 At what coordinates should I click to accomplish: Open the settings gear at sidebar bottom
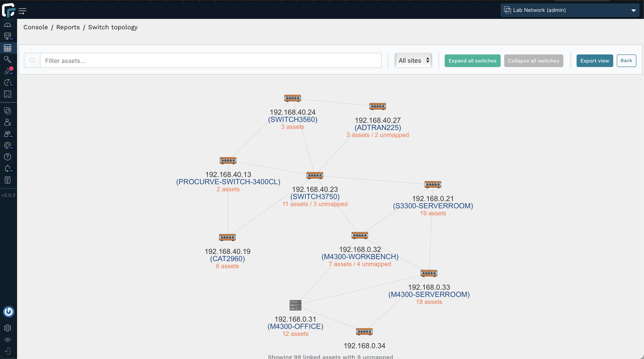pyautogui.click(x=7, y=328)
